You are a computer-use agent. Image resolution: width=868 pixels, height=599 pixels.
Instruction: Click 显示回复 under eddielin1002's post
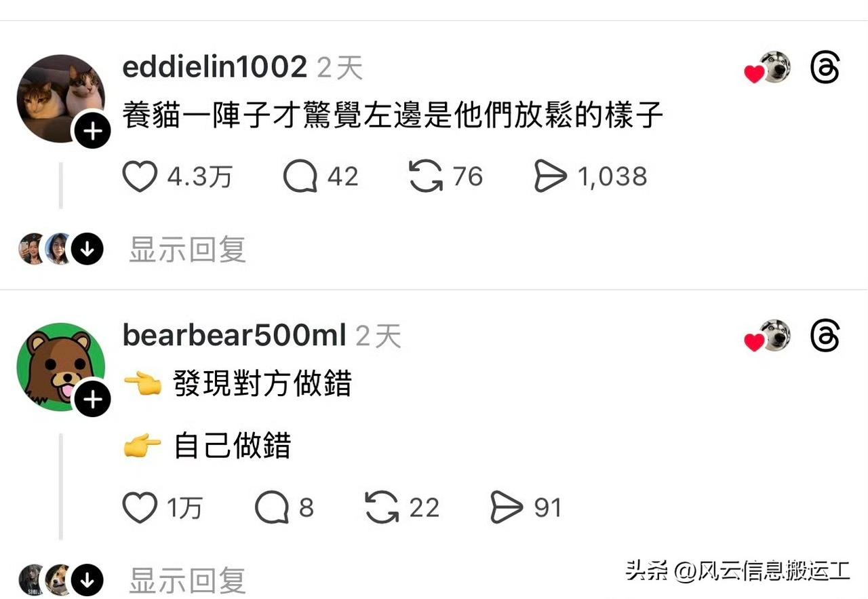click(187, 250)
